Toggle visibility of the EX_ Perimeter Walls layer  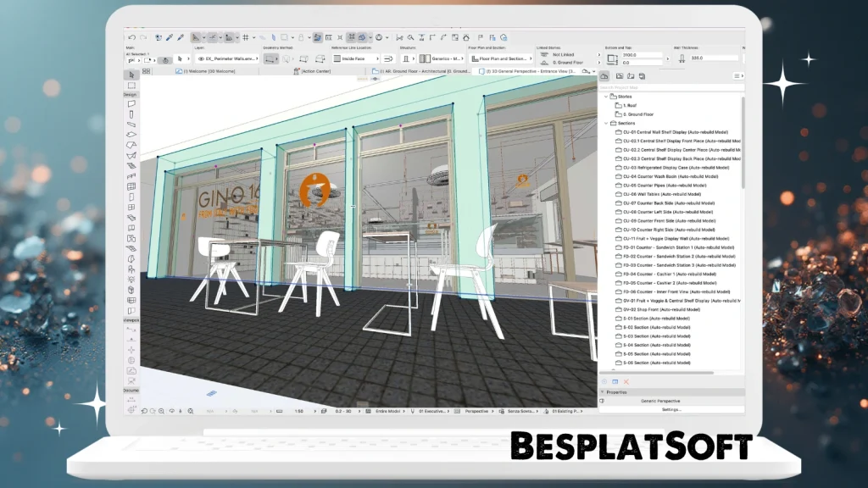point(203,58)
